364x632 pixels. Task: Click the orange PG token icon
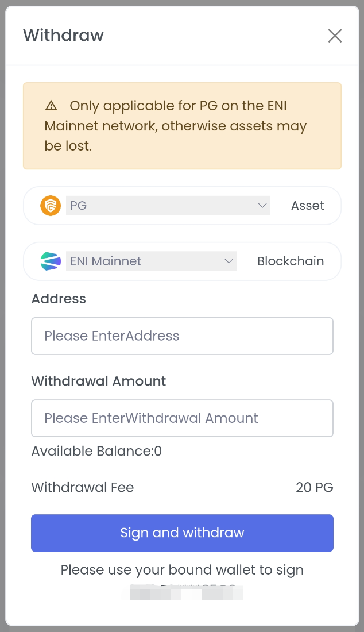point(51,206)
